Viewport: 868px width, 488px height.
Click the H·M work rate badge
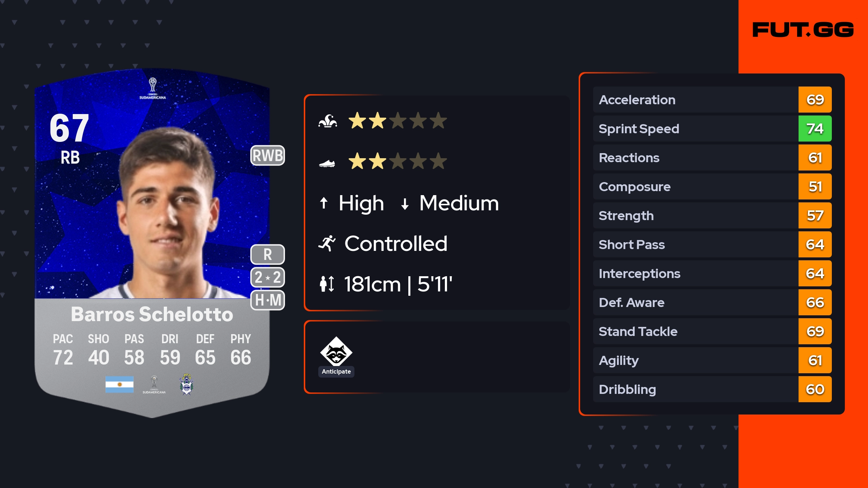[x=268, y=300]
